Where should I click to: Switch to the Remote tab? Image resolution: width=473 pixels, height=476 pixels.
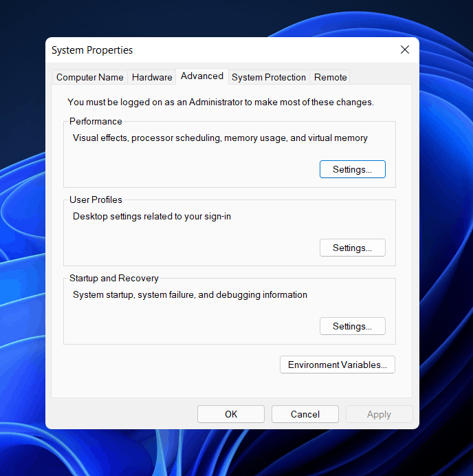330,77
